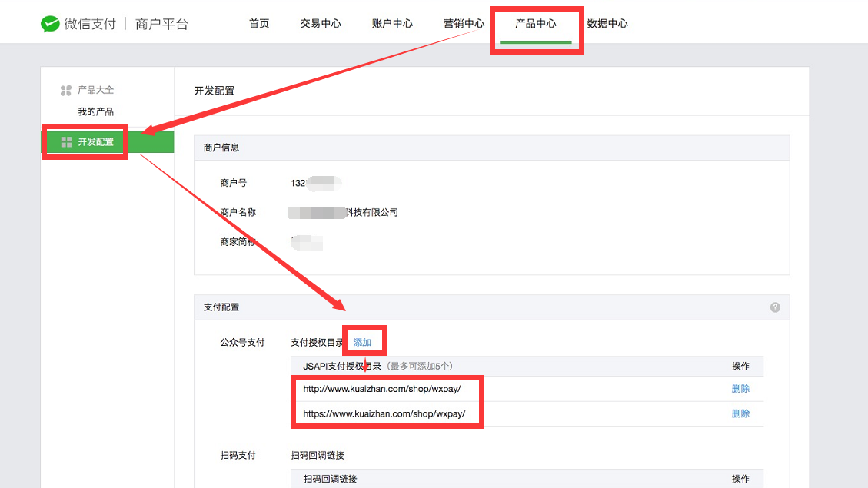Screen dimensions: 868x488
Task: Select 开发配置 in sidebar
Action: 95,142
